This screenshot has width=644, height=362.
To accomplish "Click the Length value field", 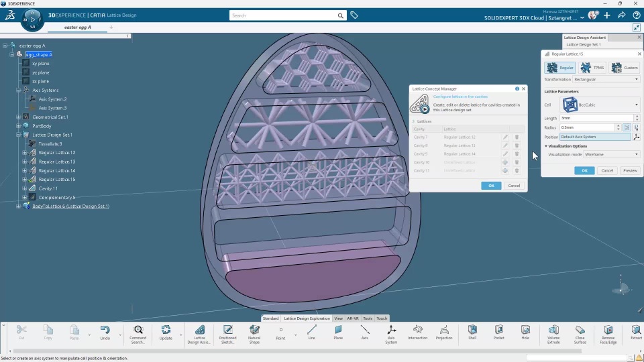I will pos(597,118).
